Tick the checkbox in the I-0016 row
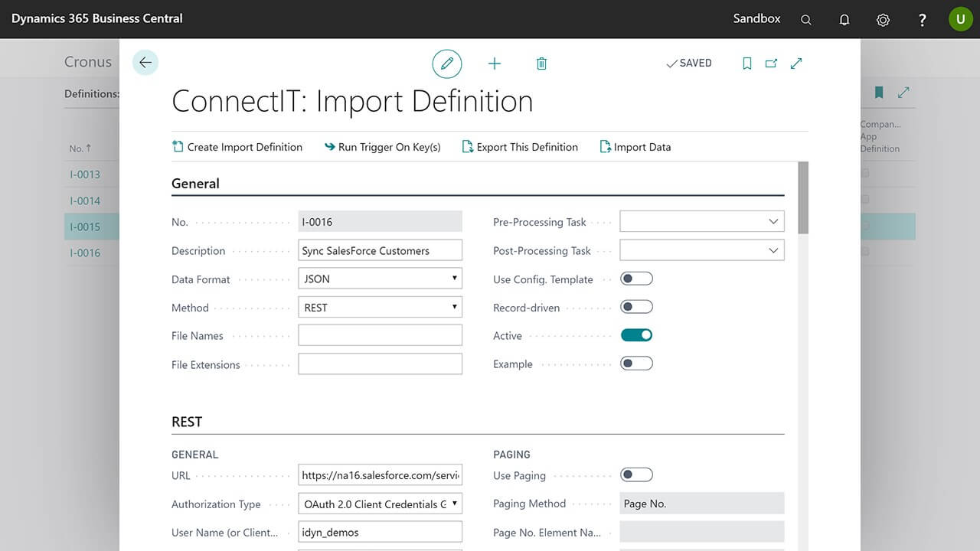980x551 pixels. (x=865, y=252)
